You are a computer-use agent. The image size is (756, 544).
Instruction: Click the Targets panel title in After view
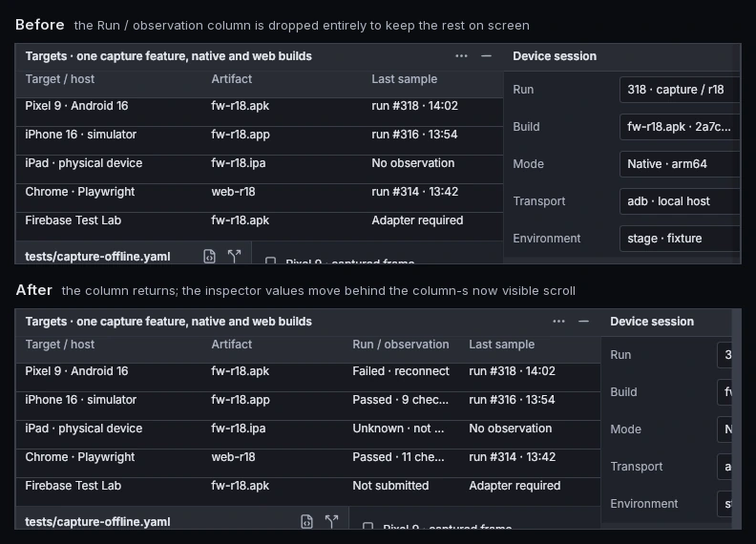point(168,322)
